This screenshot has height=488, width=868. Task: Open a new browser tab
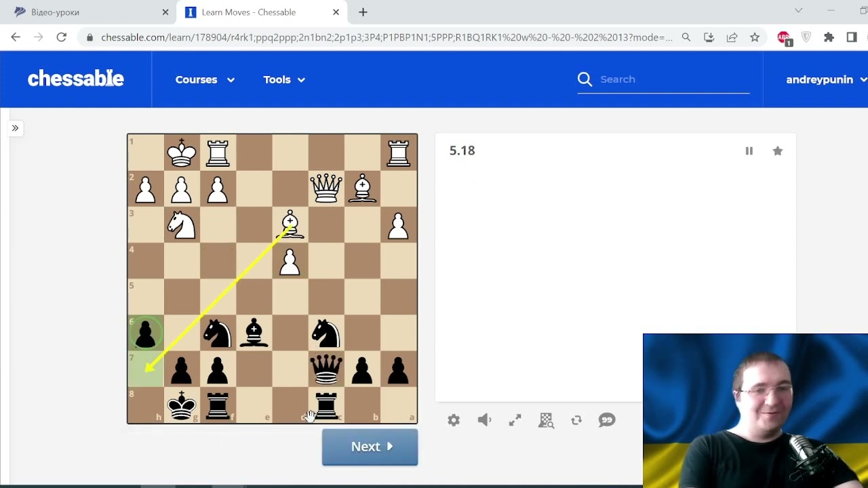click(x=363, y=12)
